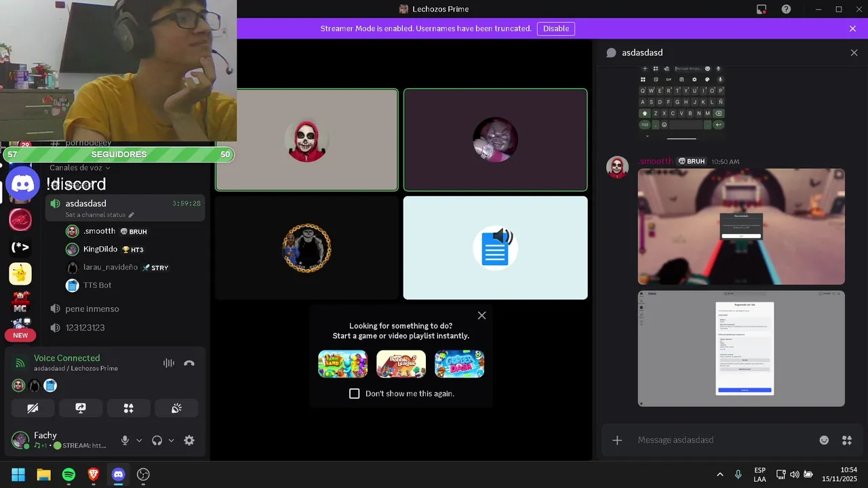Open the soundboard button

coord(176,408)
